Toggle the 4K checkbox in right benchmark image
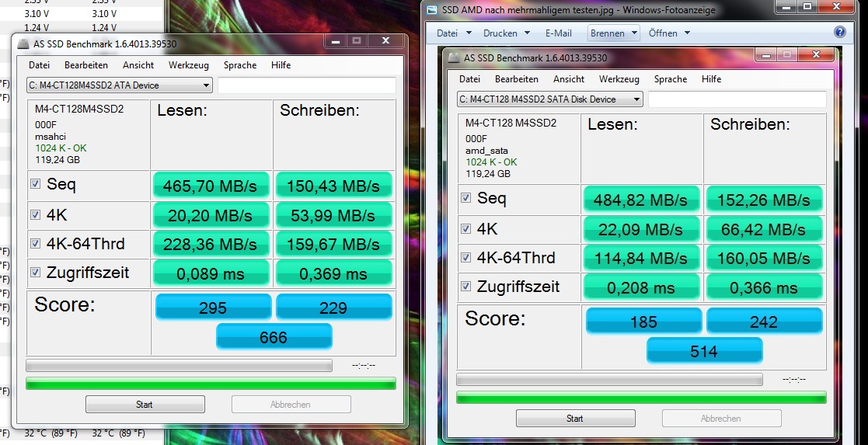The width and height of the screenshot is (868, 445). pyautogui.click(x=465, y=228)
